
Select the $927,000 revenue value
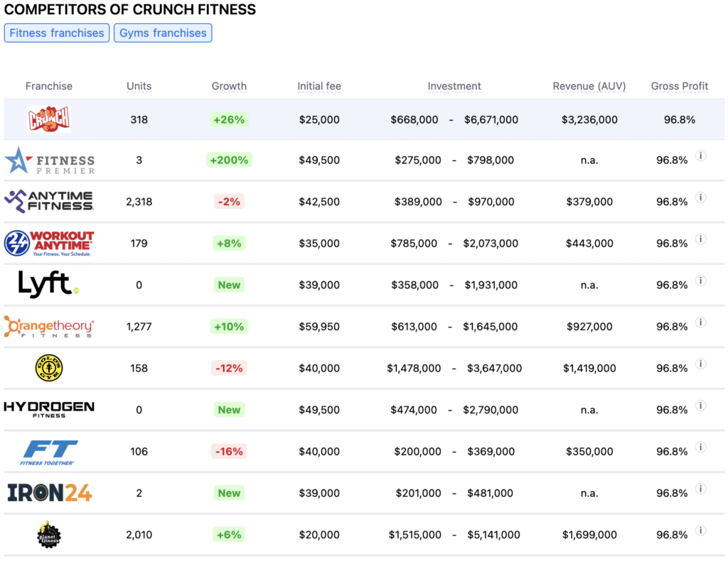(589, 327)
